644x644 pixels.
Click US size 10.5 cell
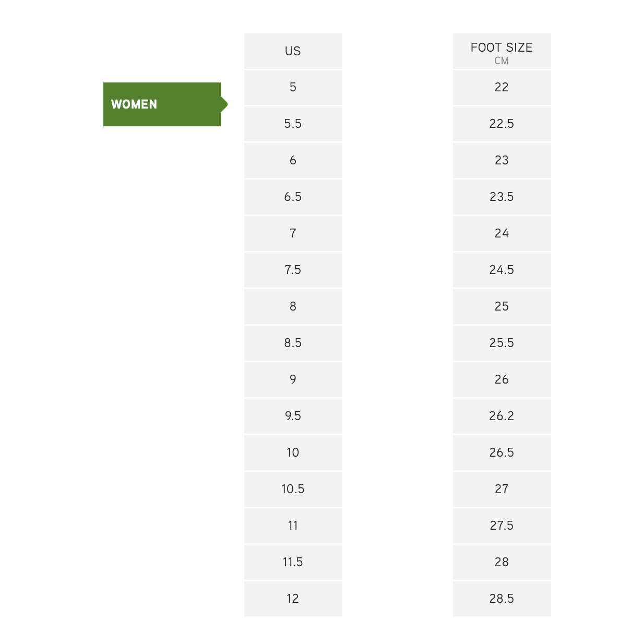point(293,489)
